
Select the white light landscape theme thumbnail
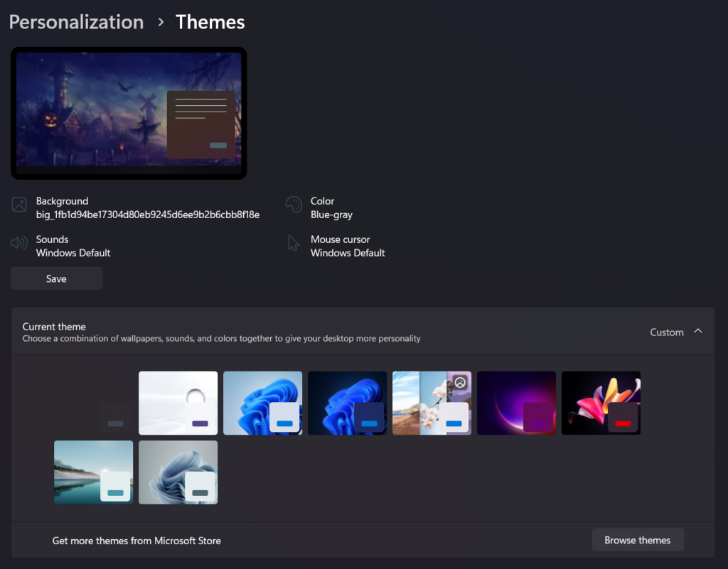178,403
